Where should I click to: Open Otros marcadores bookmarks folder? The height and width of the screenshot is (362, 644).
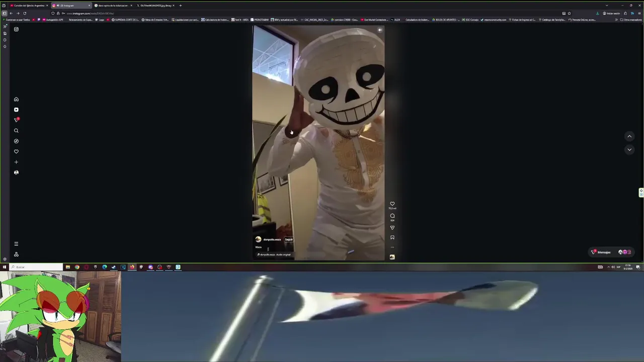[x=631, y=20]
